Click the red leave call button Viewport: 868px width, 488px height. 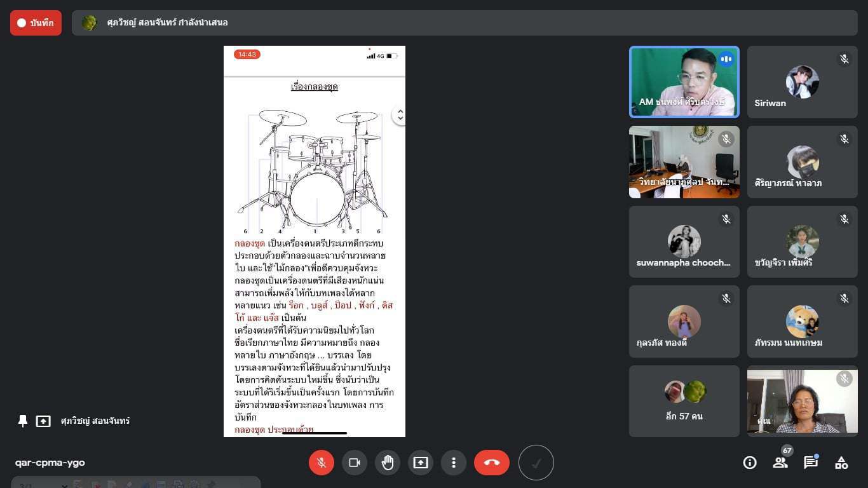click(491, 463)
